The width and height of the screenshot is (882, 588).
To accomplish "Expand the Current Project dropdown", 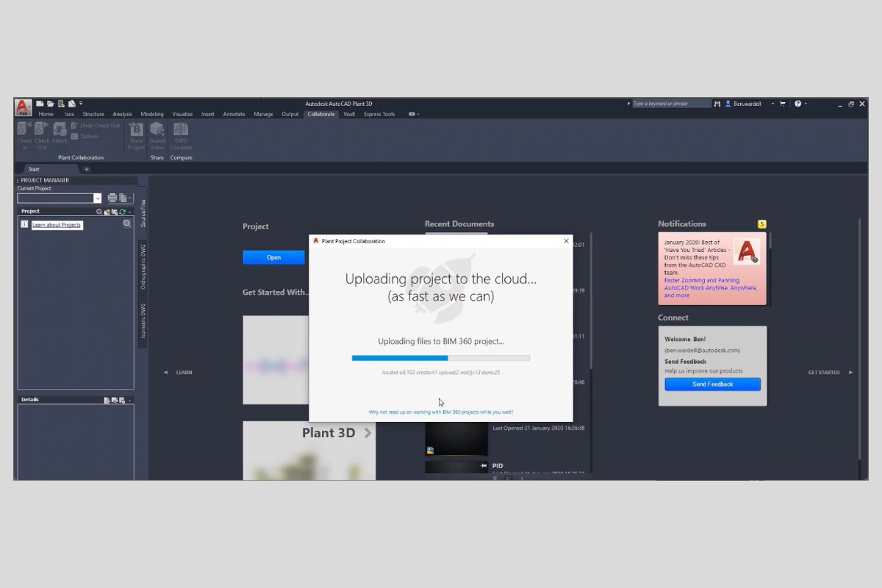I will click(97, 198).
